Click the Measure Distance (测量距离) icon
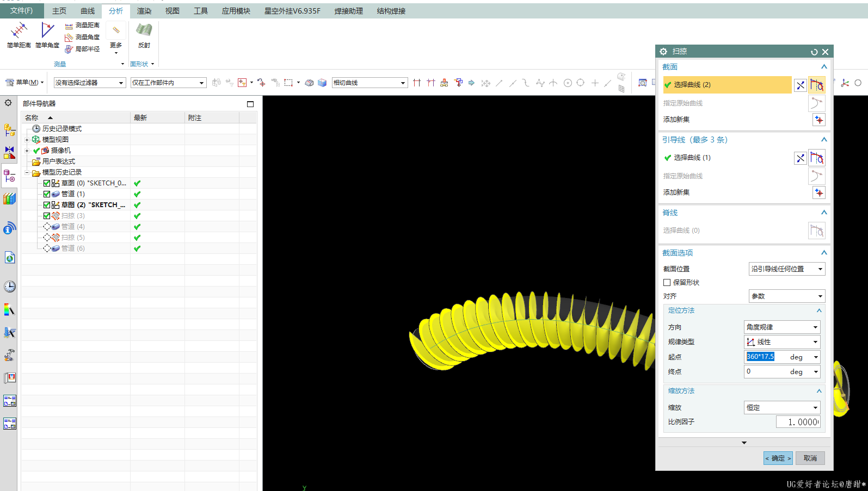This screenshot has height=491, width=868. point(69,26)
